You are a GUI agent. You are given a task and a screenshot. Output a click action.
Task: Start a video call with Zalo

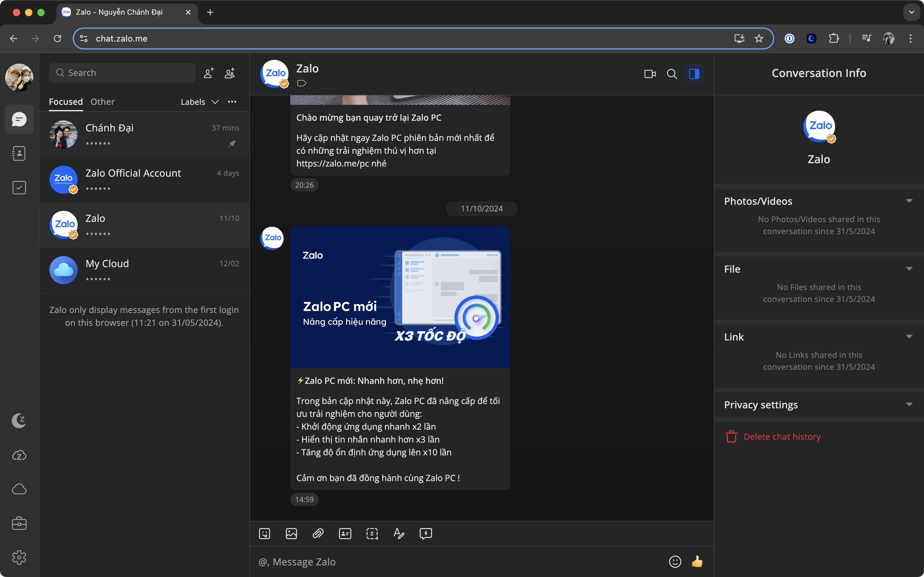coord(650,74)
